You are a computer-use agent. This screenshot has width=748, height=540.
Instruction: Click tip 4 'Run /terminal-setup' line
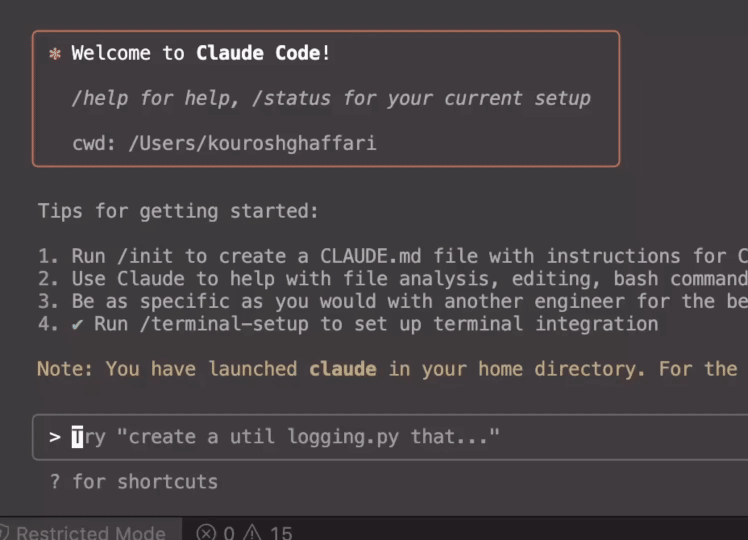[x=348, y=324]
